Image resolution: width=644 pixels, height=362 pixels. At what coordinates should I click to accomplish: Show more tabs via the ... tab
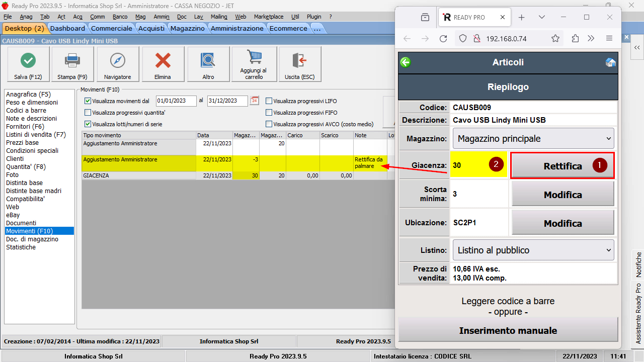tap(317, 29)
